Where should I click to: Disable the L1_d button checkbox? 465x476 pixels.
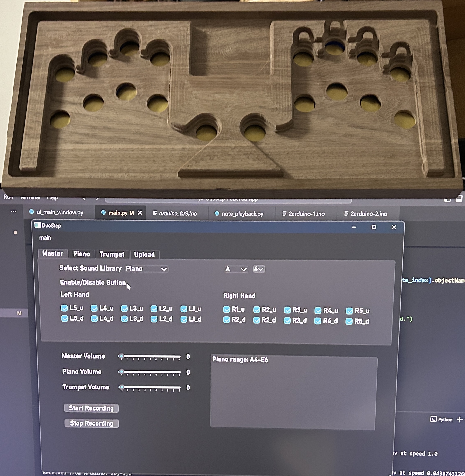tap(184, 319)
